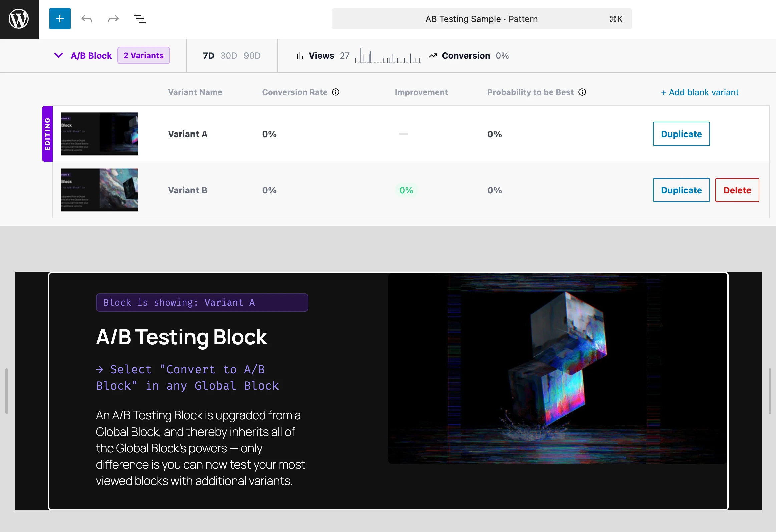Click the Views bar chart icon
Screen dimensions: 776x532
pos(300,56)
